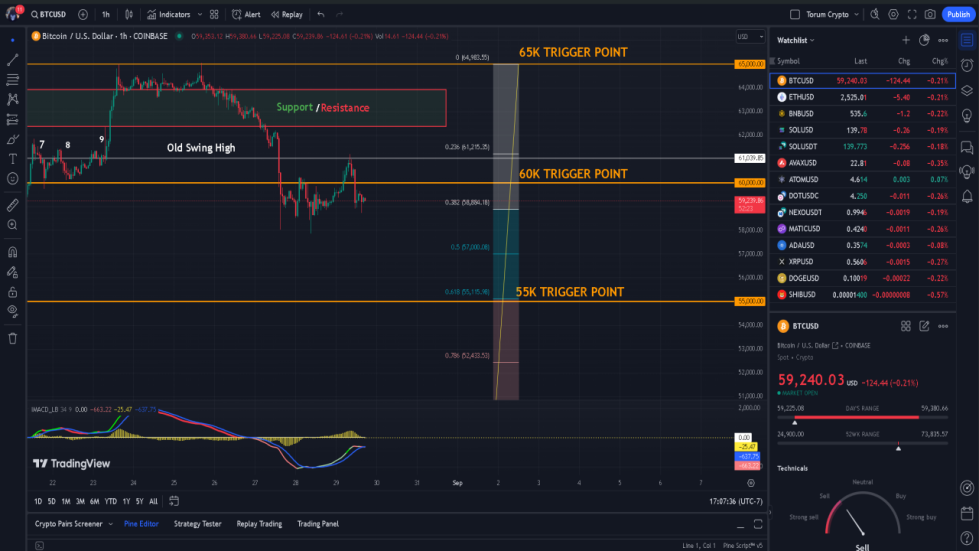Open watchlist advanced view icon
Image resolution: width=979 pixels, height=551 pixels.
pyautogui.click(x=925, y=40)
